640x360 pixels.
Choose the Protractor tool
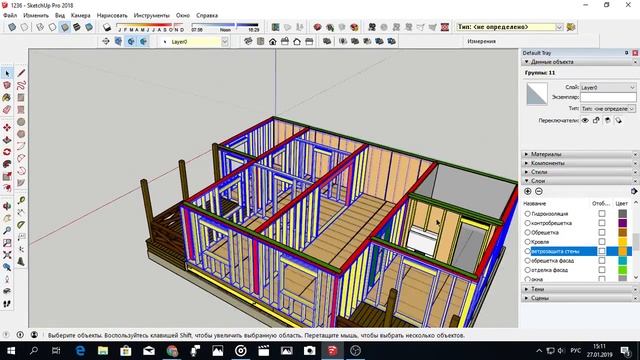click(x=21, y=224)
